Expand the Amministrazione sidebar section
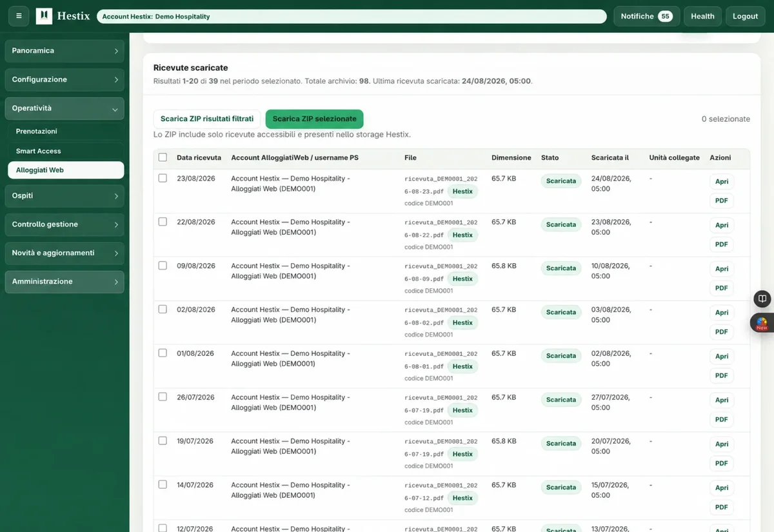774x532 pixels. (64, 282)
